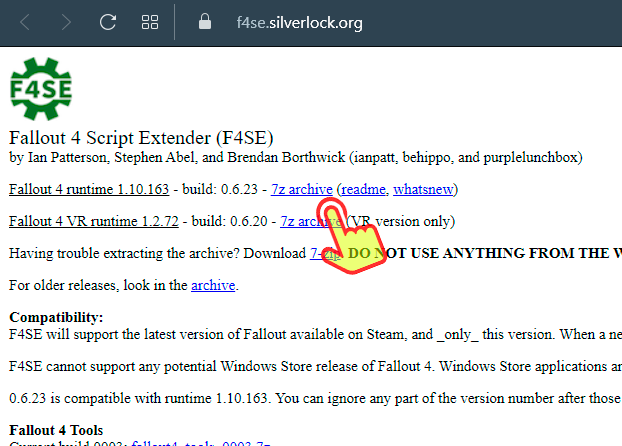The image size is (622, 446).
Task: Click 'F4SE cannot support any potential Windows Store' line
Action: pyautogui.click(x=315, y=366)
